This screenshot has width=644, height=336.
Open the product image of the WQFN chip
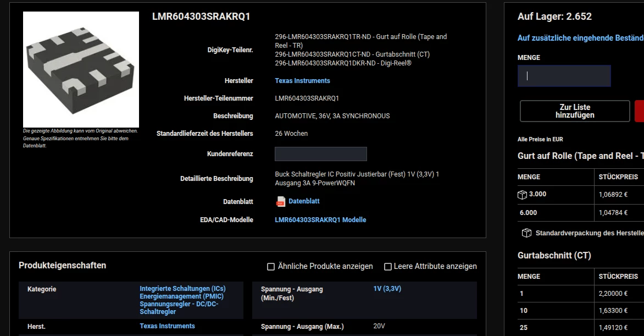81,69
